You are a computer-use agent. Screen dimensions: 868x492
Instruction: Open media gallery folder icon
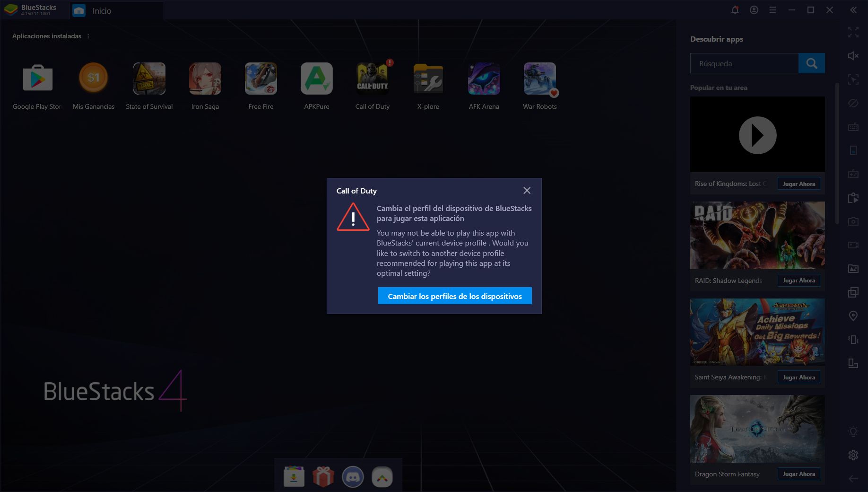(x=853, y=269)
